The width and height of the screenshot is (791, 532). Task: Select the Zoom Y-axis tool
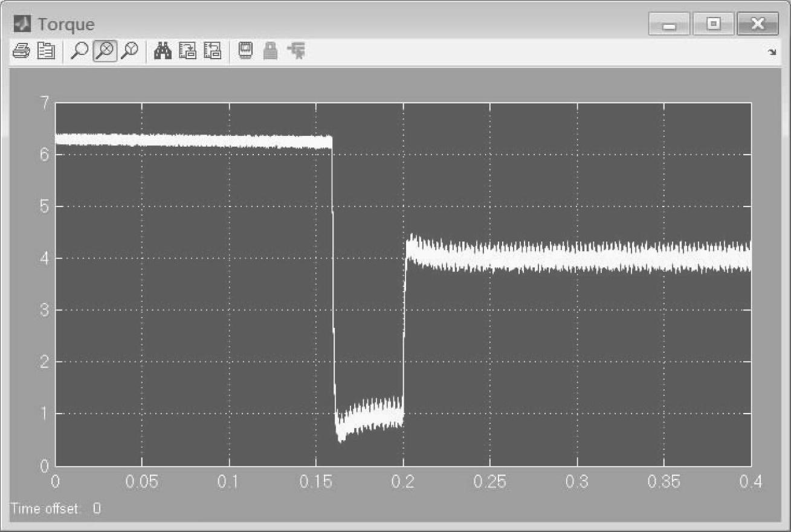129,52
